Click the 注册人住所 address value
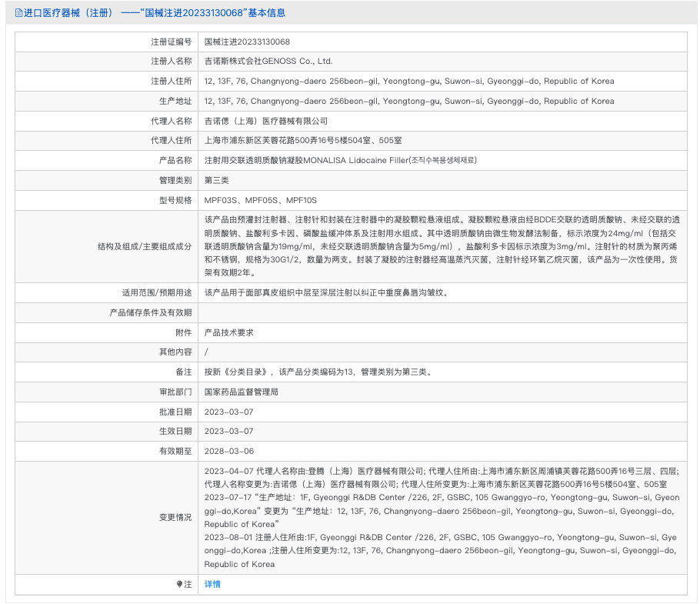The height and width of the screenshot is (604, 700). click(408, 81)
